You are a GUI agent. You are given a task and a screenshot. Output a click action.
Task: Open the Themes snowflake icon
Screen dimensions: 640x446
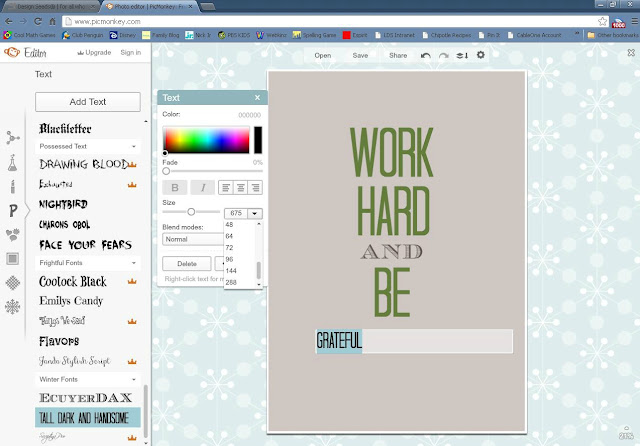pyautogui.click(x=13, y=306)
